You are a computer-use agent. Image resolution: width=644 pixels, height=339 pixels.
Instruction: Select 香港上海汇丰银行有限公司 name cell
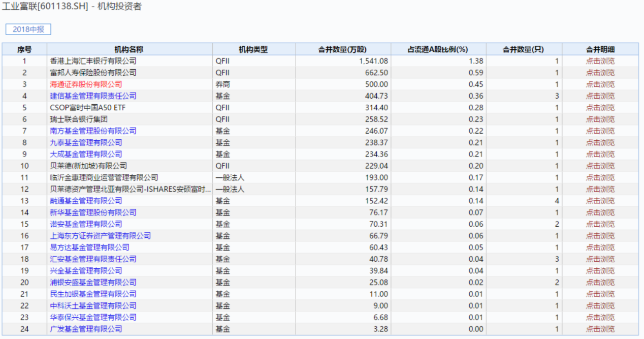(x=130, y=61)
